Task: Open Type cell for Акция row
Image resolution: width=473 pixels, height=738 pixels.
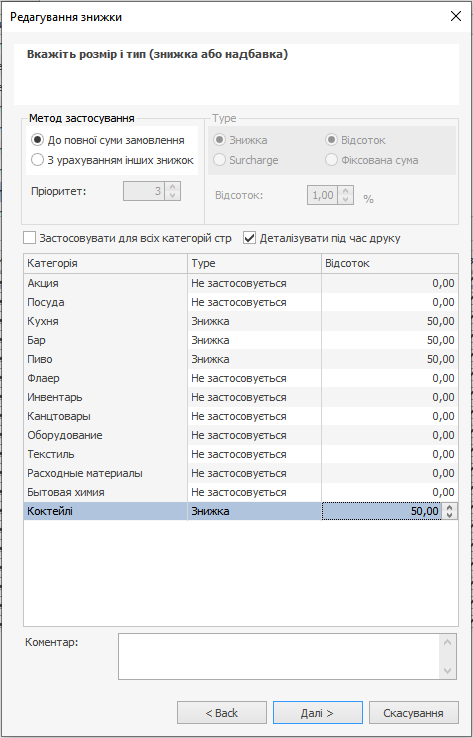Action: click(255, 283)
